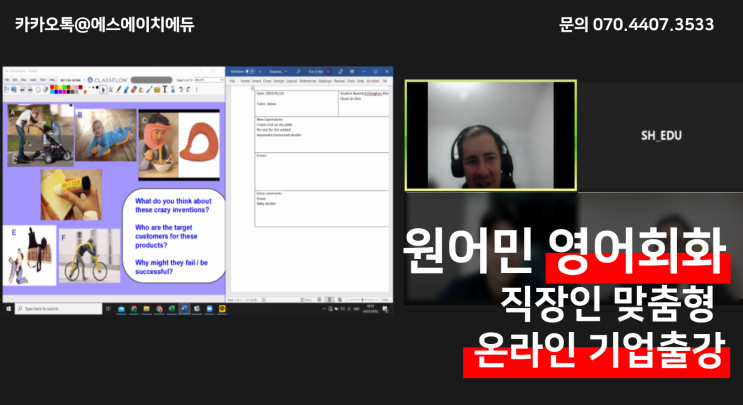Open the Insert menu in ActivInspire
The height and width of the screenshot is (405, 743).
[33, 80]
